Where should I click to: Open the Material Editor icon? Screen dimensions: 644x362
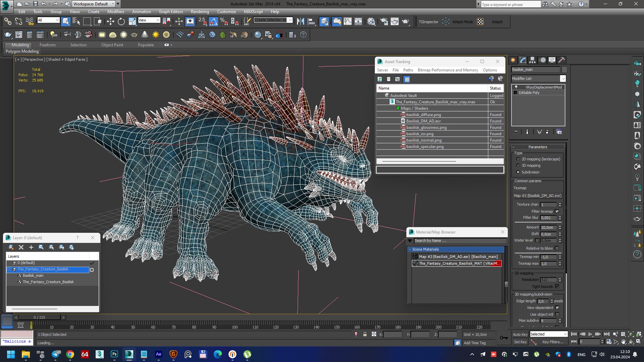(371, 21)
